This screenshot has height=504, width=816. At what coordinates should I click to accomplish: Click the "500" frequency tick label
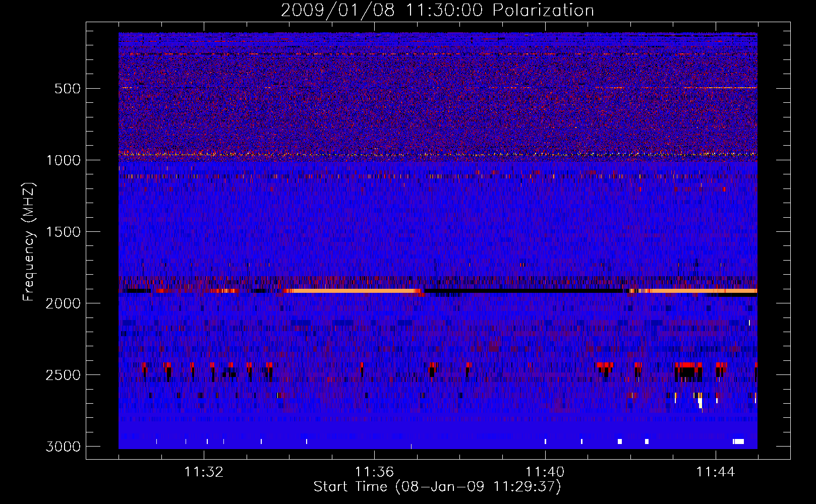(x=67, y=89)
